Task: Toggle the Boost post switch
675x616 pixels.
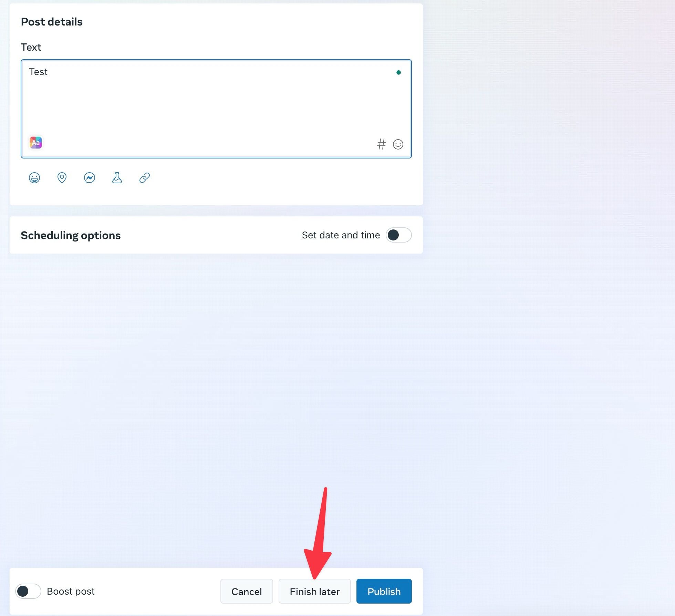Action: click(x=28, y=591)
